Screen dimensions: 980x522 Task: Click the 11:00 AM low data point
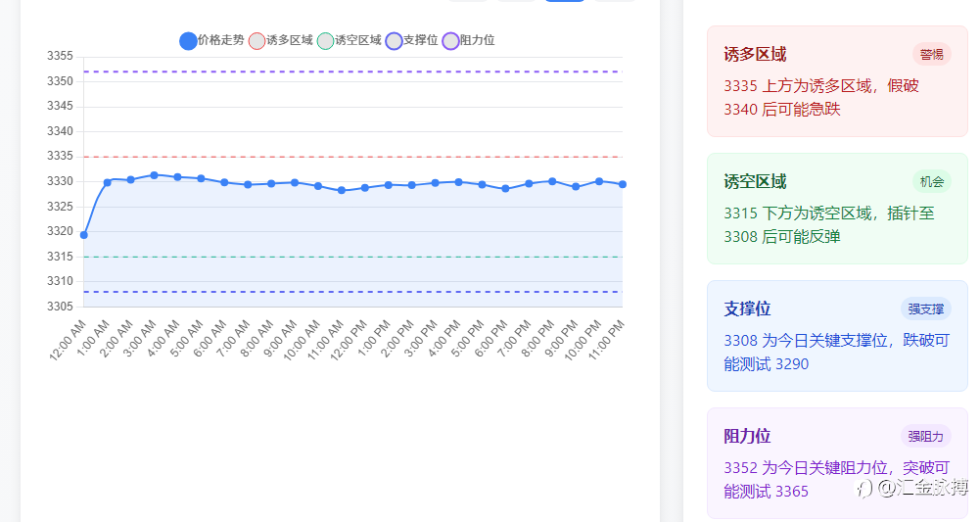click(342, 190)
